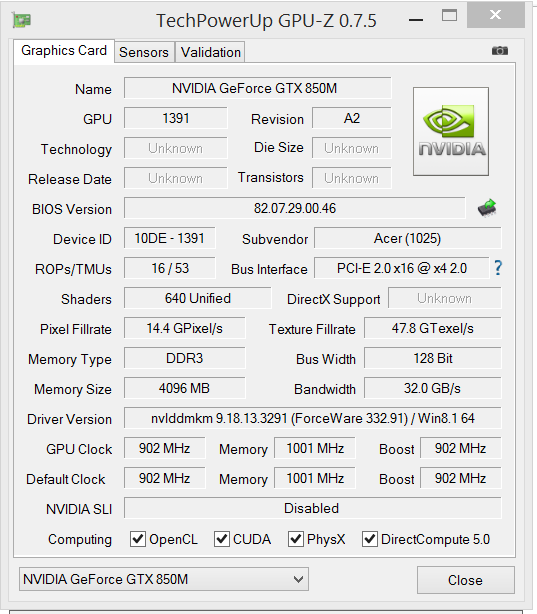Select the GeForce GTX 850M combo box
Viewport: 537px width, 614px height.
[164, 579]
